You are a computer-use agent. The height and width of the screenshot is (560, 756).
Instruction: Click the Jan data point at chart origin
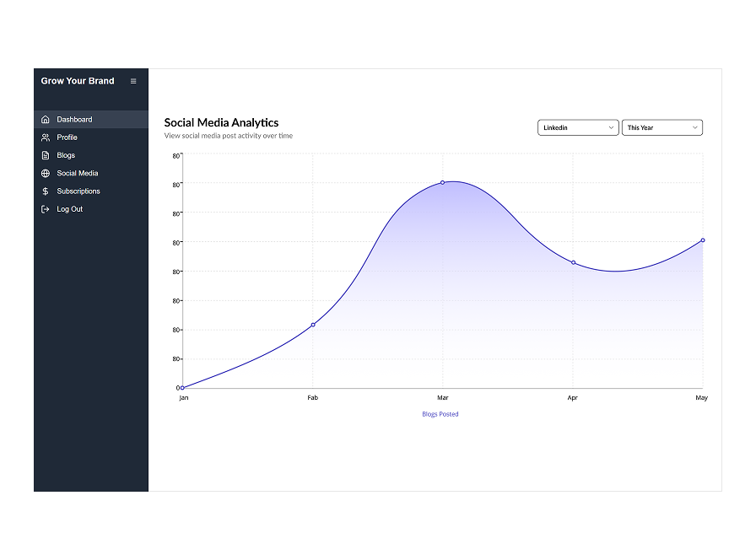183,388
